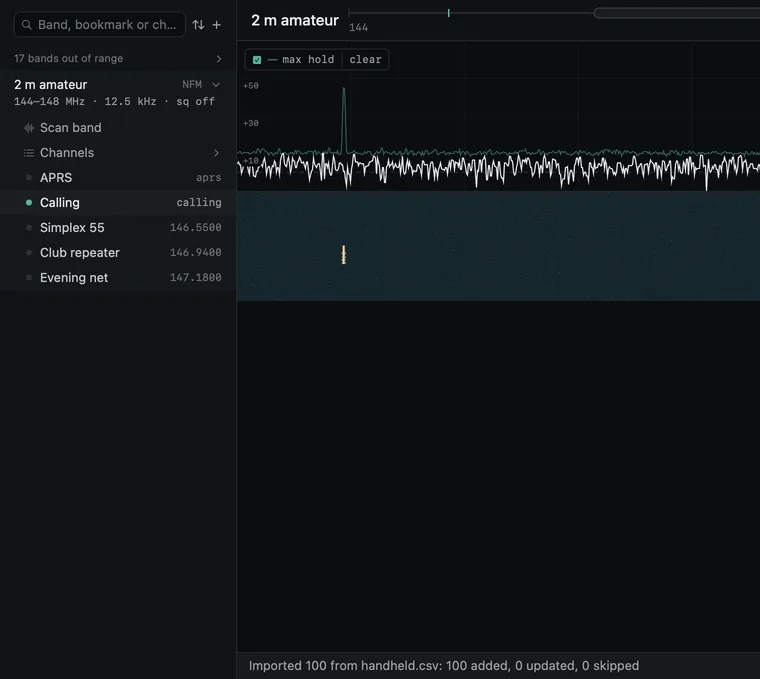Clear the max hold trace
This screenshot has width=760, height=679.
coord(365,60)
